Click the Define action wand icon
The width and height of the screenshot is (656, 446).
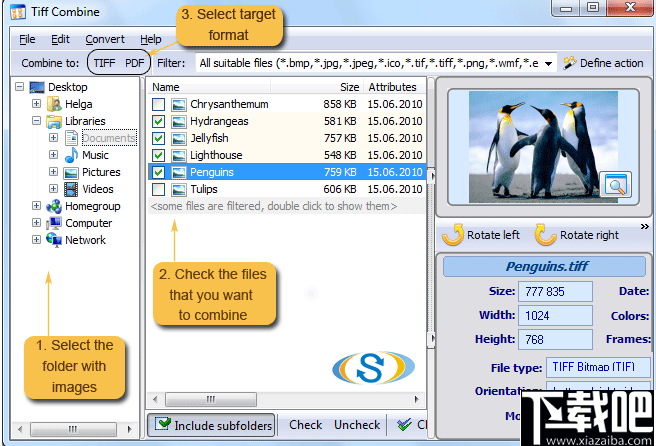[x=570, y=63]
